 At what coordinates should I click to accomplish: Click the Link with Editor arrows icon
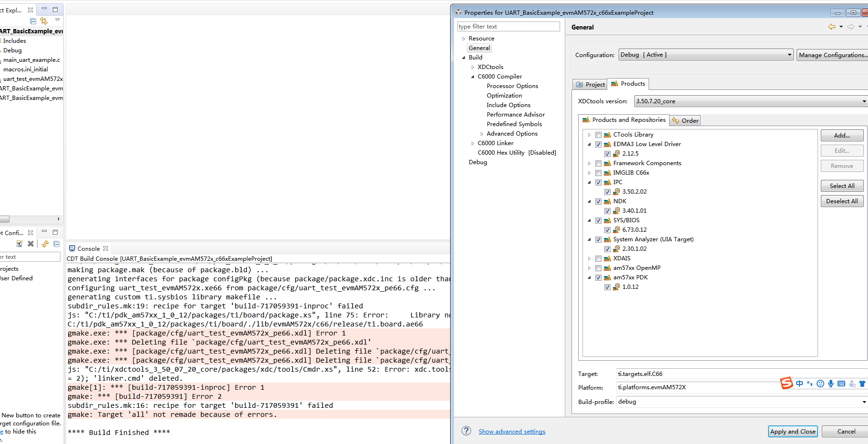coord(44,21)
